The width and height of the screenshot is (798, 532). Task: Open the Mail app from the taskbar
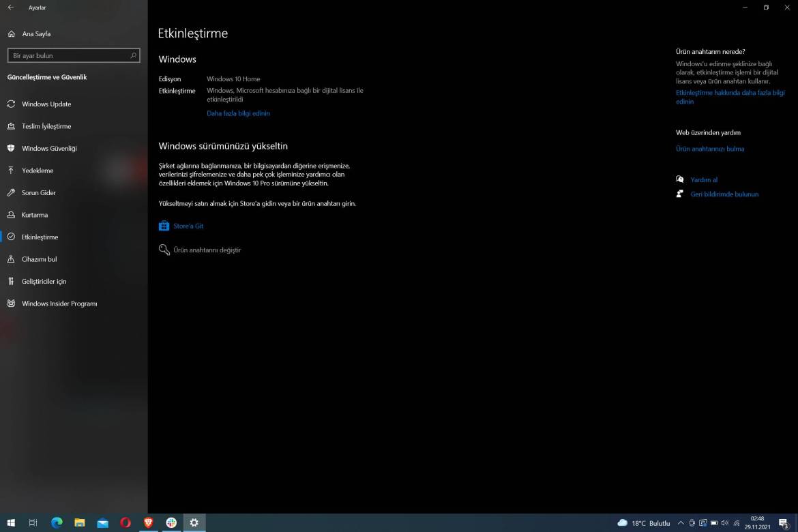point(102,522)
